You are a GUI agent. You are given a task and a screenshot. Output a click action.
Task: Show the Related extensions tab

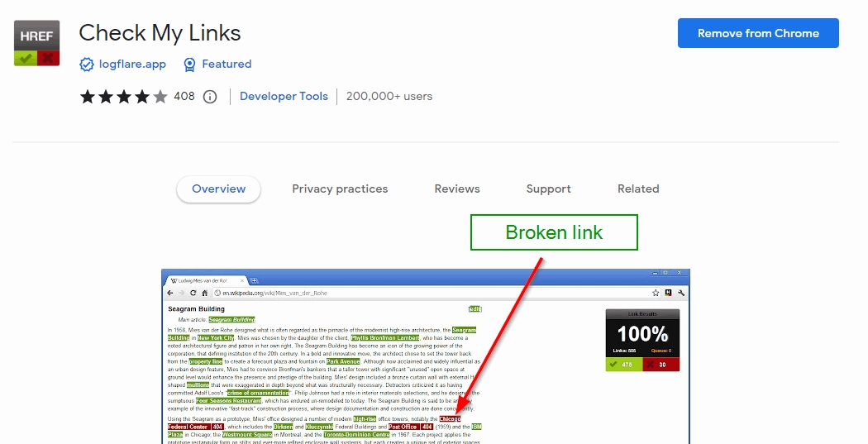pyautogui.click(x=638, y=189)
